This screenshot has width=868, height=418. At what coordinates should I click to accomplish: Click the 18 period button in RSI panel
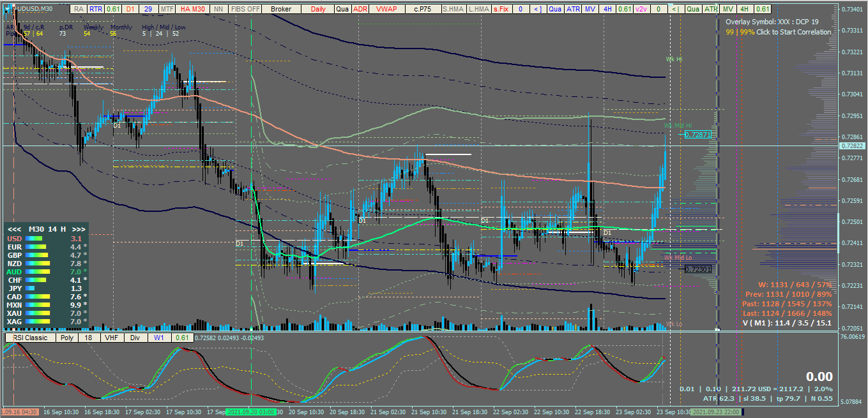88,338
